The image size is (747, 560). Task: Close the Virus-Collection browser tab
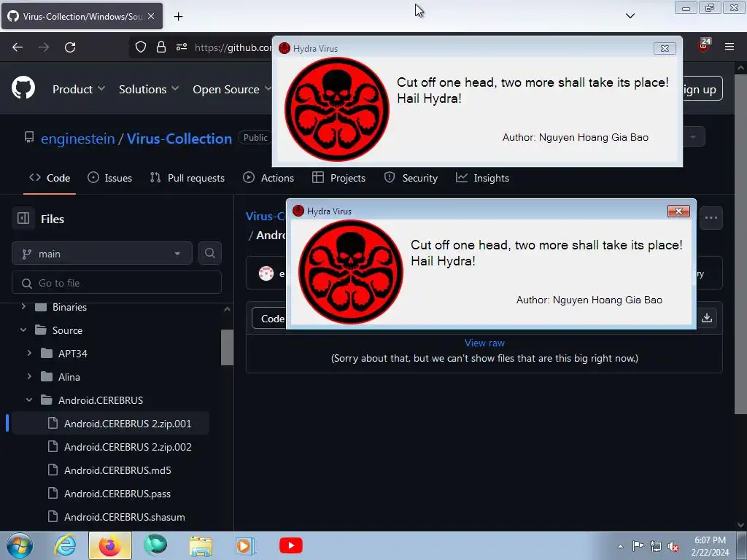pyautogui.click(x=151, y=16)
